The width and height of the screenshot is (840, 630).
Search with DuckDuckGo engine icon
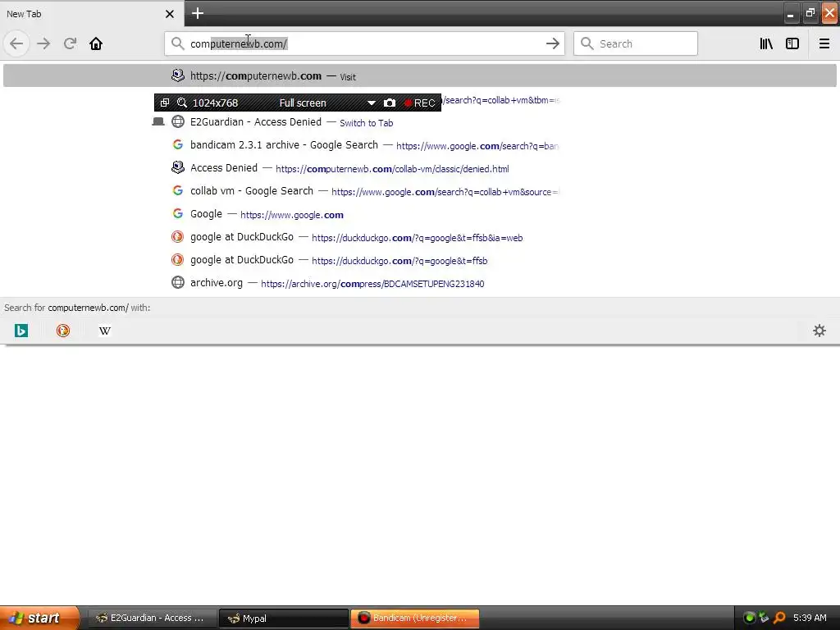pyautogui.click(x=63, y=331)
